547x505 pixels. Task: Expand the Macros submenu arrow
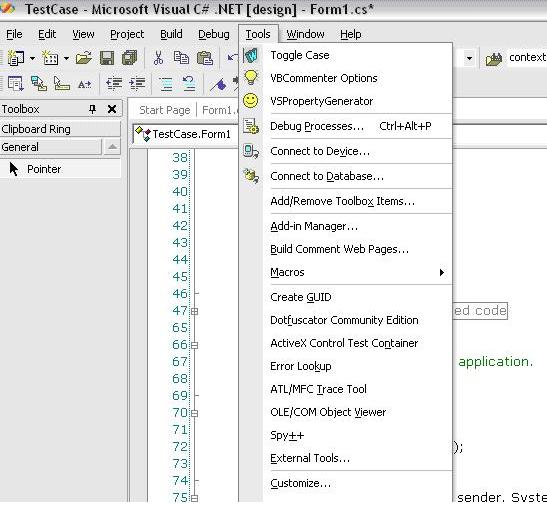tap(442, 272)
